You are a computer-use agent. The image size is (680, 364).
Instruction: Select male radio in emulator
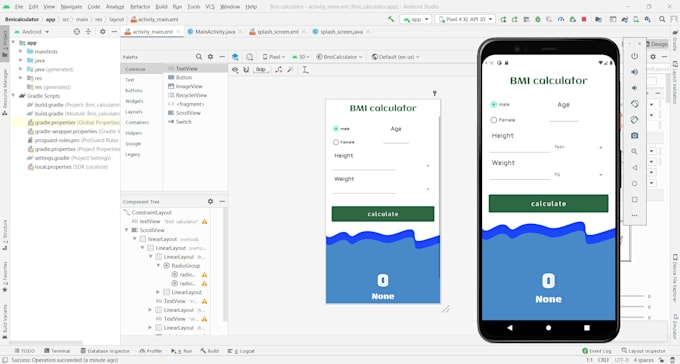(494, 105)
